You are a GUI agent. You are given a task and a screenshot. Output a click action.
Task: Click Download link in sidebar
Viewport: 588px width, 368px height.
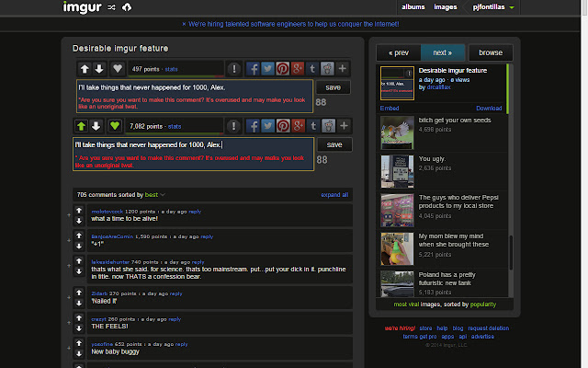point(489,109)
